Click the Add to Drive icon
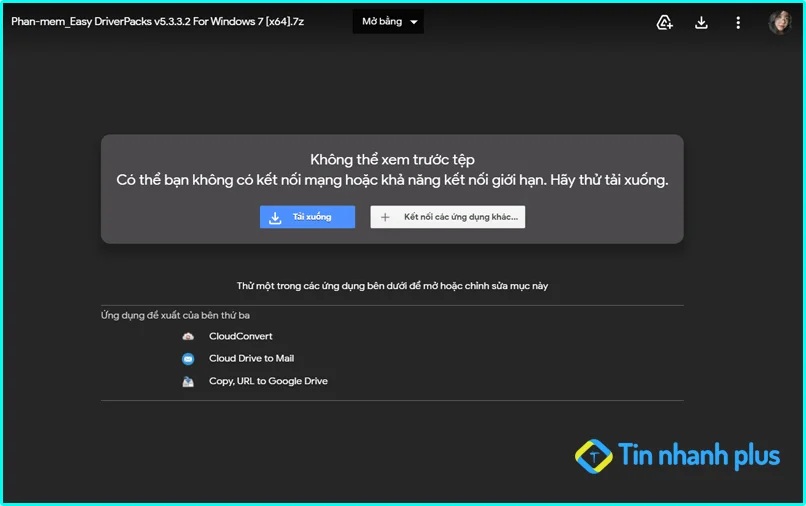 click(x=665, y=22)
